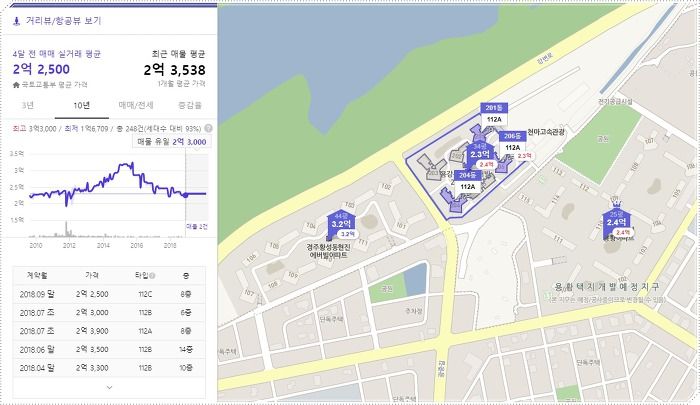Click the 천마고속관광 map label

(546, 132)
